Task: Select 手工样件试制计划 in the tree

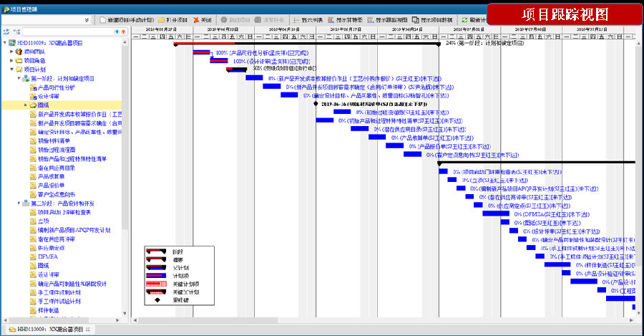Action: 59,292
